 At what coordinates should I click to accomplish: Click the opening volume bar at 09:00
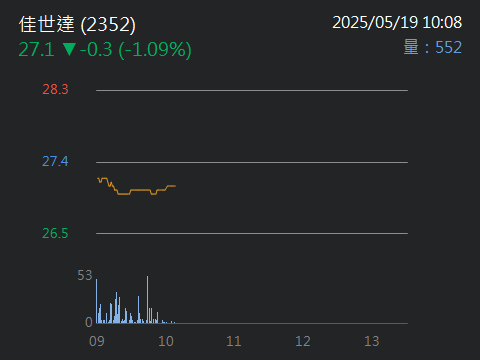[97, 301]
